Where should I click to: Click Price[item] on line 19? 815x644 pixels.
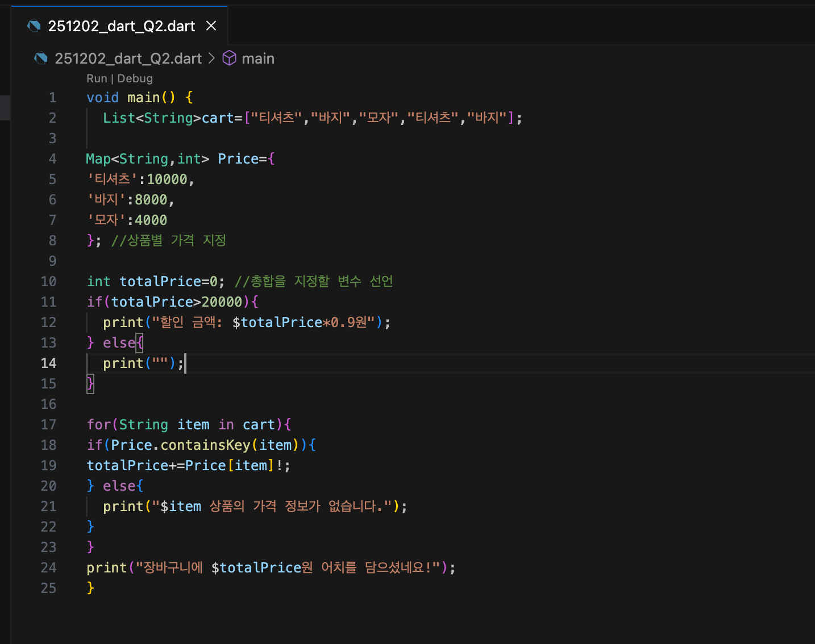230,465
